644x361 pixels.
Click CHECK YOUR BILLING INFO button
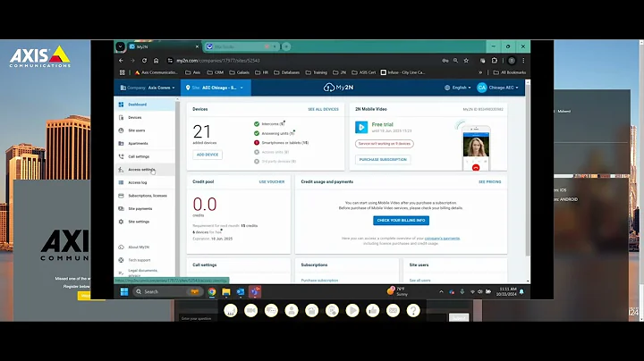pos(401,221)
